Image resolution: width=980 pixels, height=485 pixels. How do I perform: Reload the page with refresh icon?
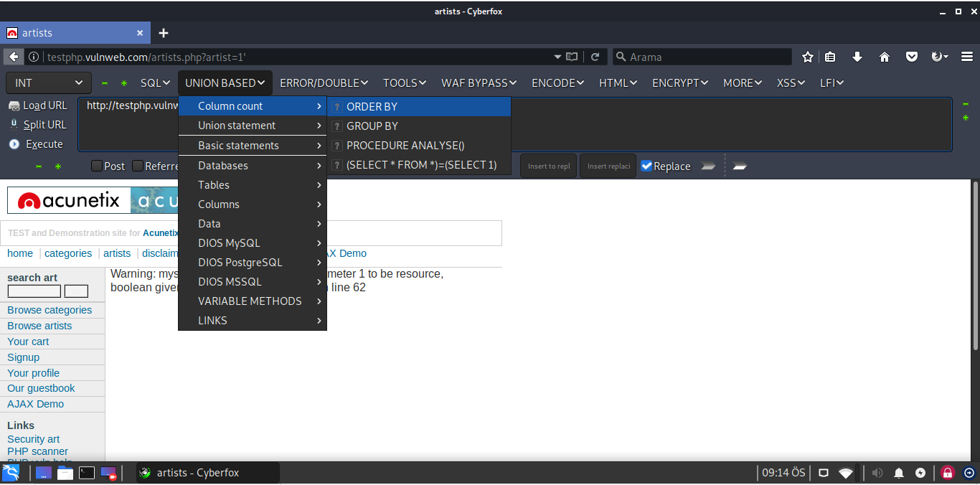[595, 57]
